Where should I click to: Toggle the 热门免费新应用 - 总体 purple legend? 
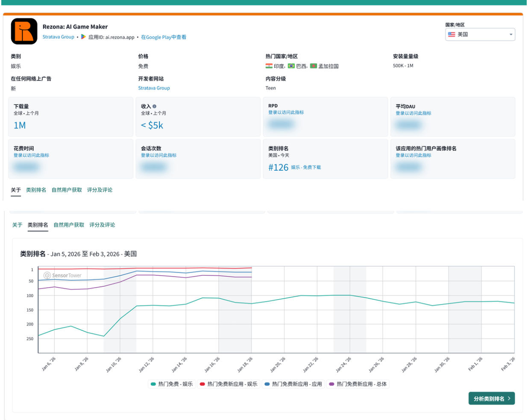(x=358, y=384)
